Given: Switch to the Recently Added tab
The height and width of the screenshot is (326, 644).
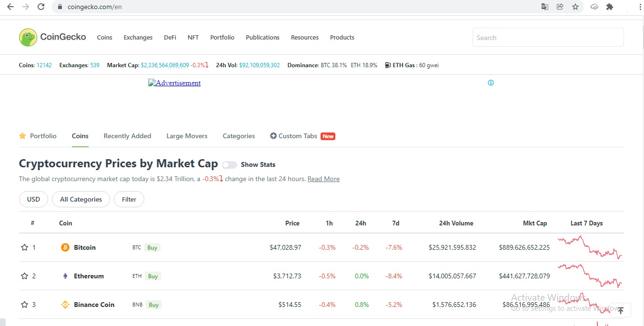Looking at the screenshot, I should click(127, 136).
